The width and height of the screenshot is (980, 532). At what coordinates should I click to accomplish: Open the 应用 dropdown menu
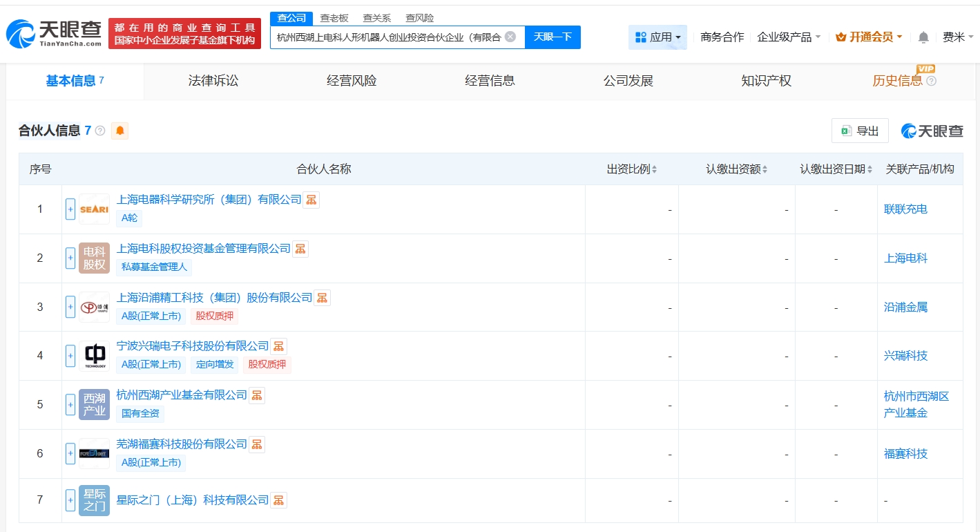point(657,37)
